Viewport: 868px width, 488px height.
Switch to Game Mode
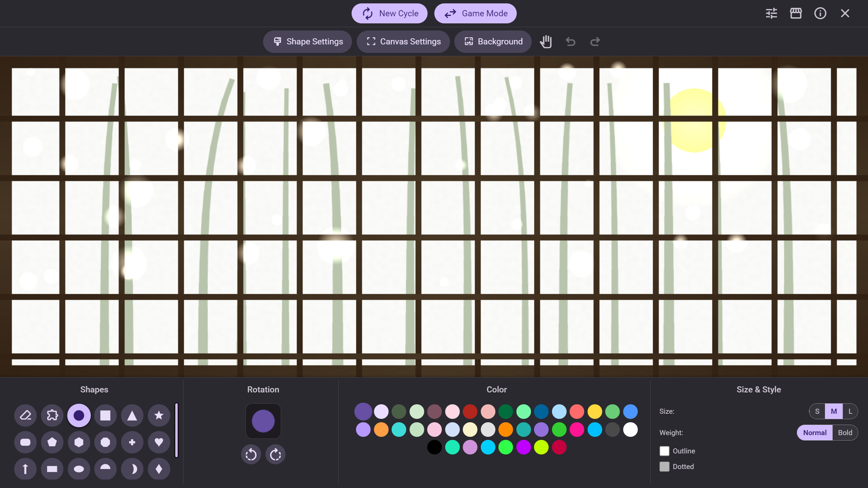coord(475,13)
